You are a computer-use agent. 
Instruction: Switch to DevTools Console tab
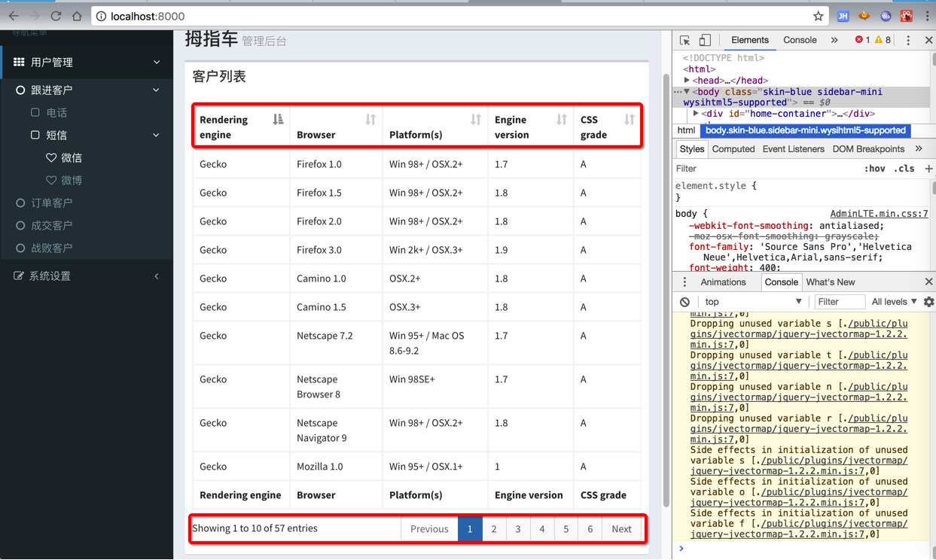click(800, 40)
